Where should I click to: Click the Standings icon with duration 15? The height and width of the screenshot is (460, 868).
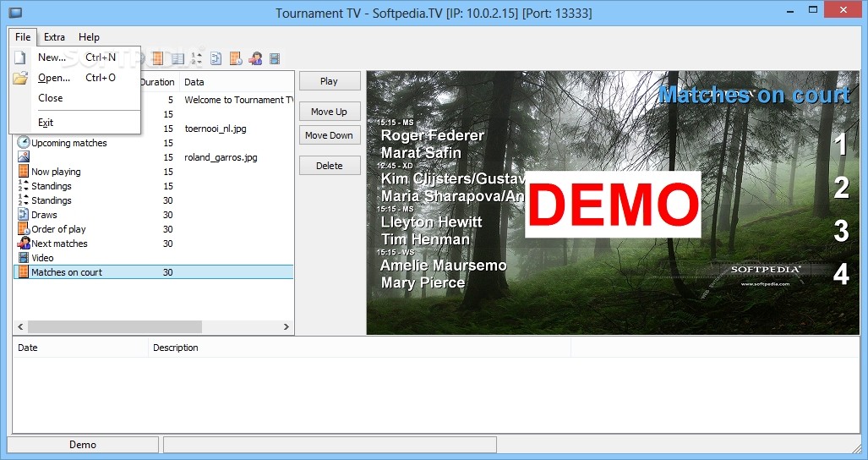point(24,186)
